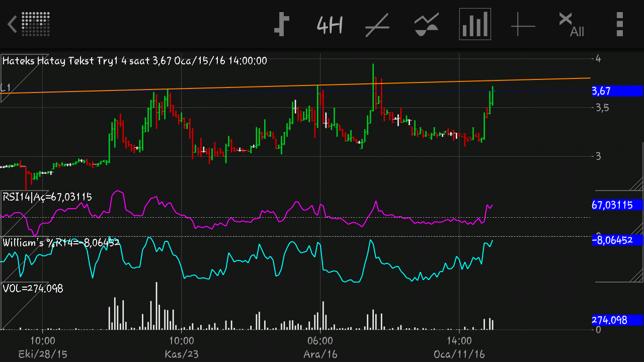Open the three-dot overflow menu
The image size is (644, 362).
coord(619,24)
